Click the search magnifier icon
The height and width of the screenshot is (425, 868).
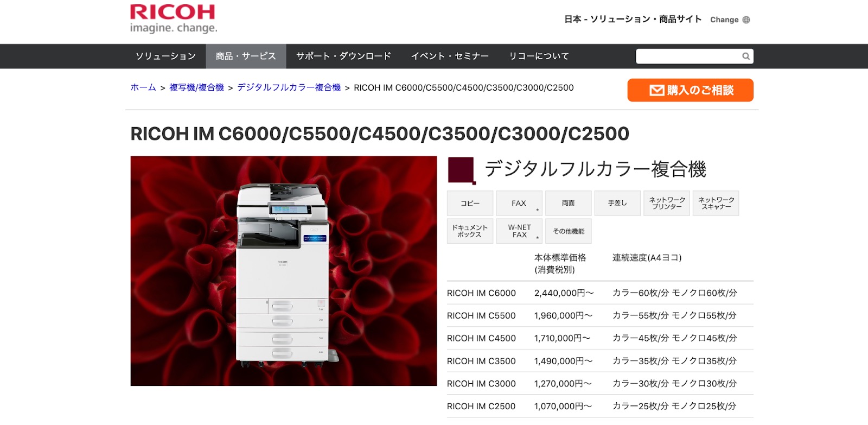point(746,56)
